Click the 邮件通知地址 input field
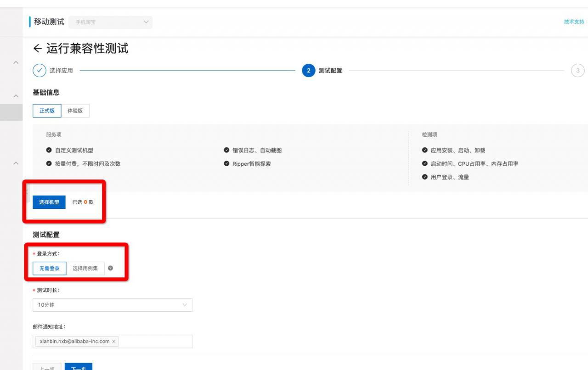Viewport: 588px width, 370px height. coord(113,342)
